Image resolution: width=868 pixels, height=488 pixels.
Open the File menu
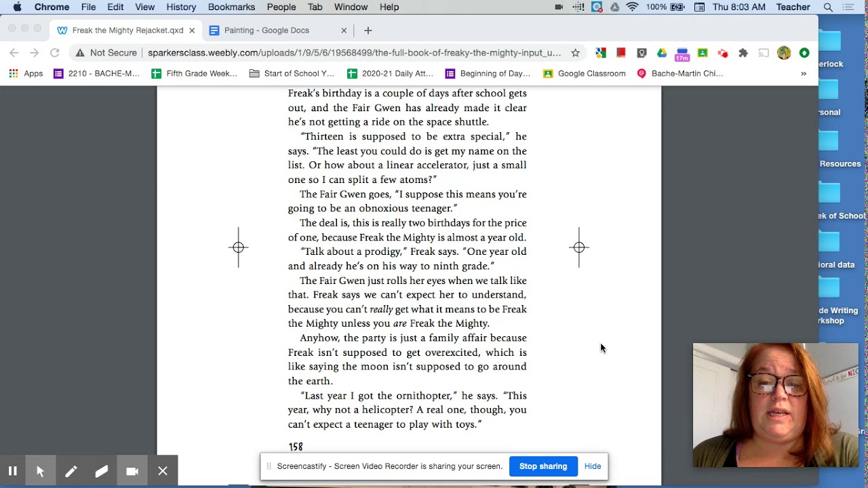pos(88,7)
